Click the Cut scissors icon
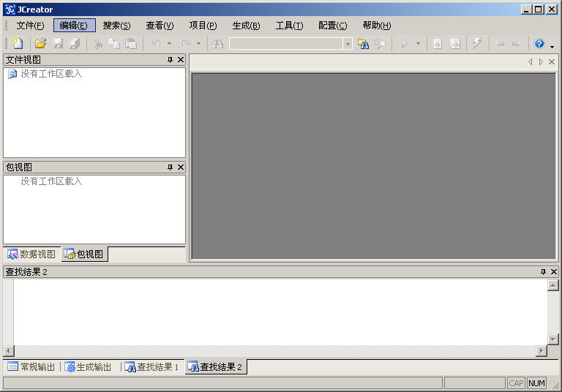The width and height of the screenshot is (562, 392). pos(98,44)
